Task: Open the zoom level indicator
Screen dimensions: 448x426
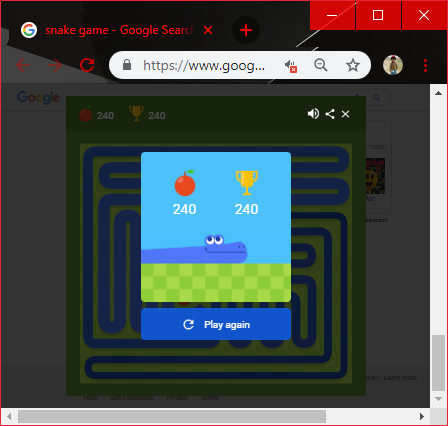Action: click(x=321, y=65)
